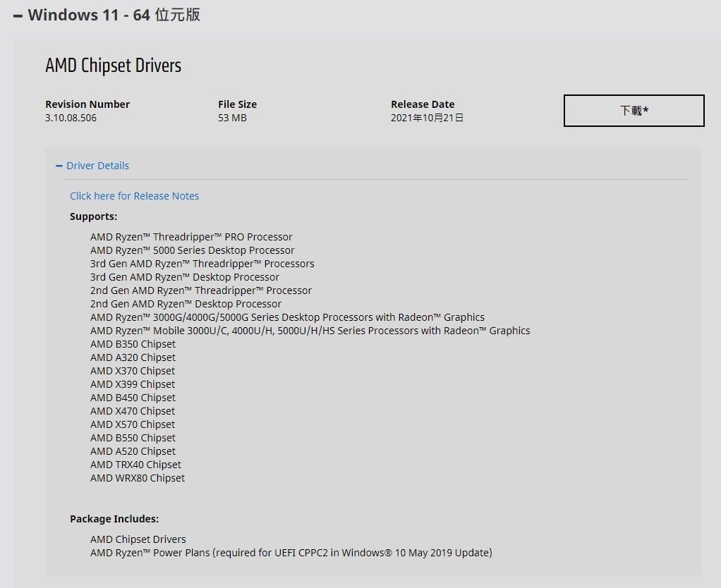Collapse the Windows 11 - 64 section
Image resolution: width=721 pixels, height=588 pixels.
(x=107, y=16)
